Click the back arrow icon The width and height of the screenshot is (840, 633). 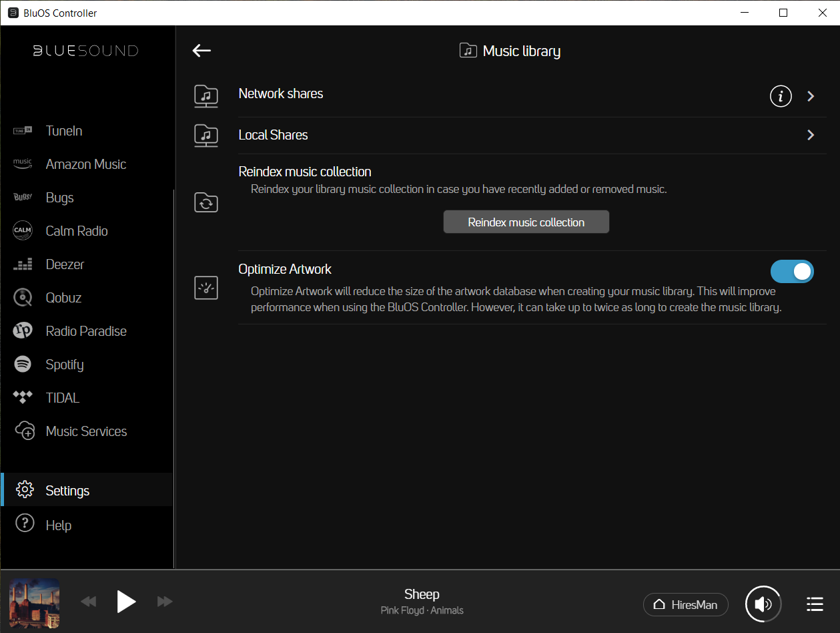coord(201,51)
